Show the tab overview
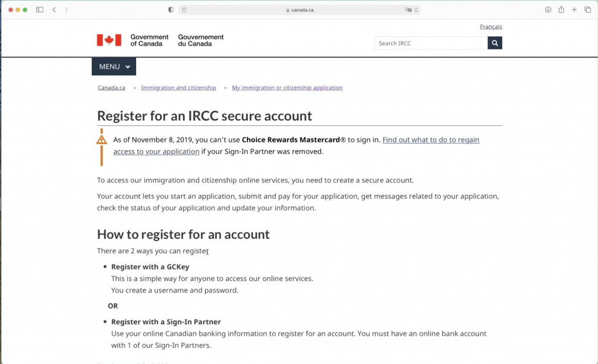 pos(587,10)
